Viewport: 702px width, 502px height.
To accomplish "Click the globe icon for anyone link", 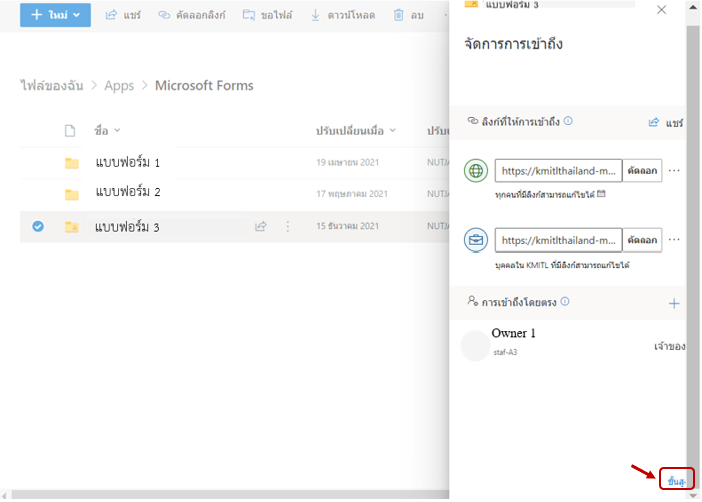I will point(477,171).
